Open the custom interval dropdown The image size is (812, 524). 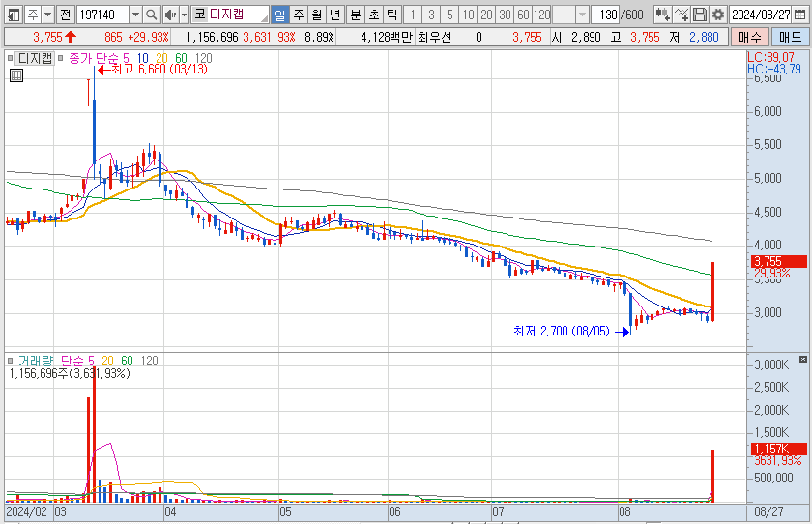(x=582, y=15)
